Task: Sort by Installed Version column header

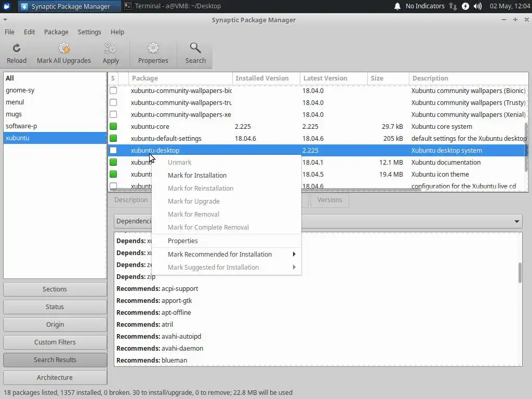Action: click(x=266, y=78)
